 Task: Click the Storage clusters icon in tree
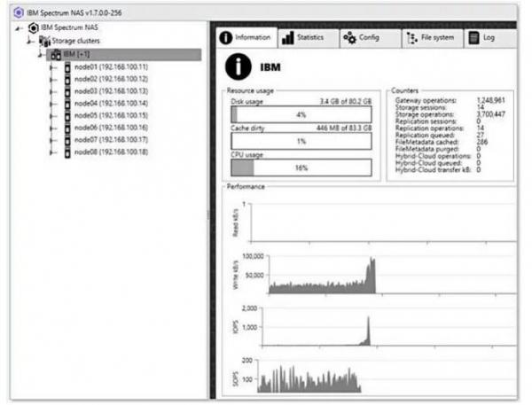coord(44,41)
